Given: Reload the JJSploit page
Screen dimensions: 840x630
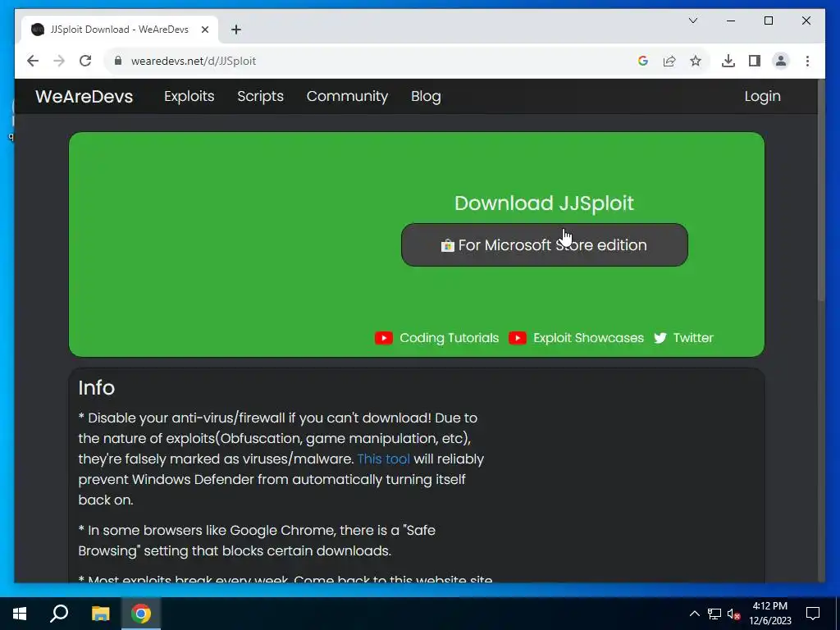Looking at the screenshot, I should tap(85, 61).
